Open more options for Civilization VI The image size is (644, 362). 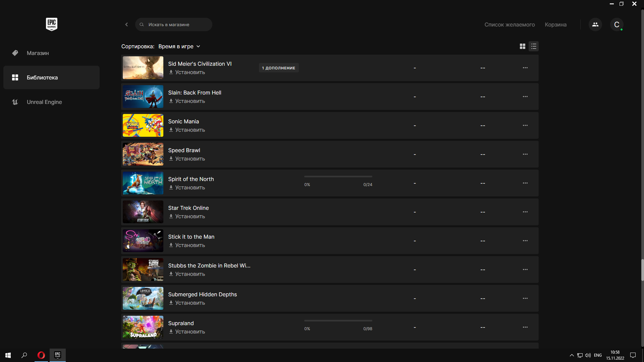[525, 68]
